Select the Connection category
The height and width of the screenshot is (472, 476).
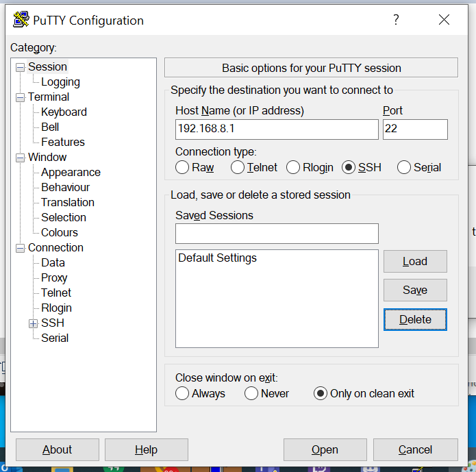coord(55,248)
